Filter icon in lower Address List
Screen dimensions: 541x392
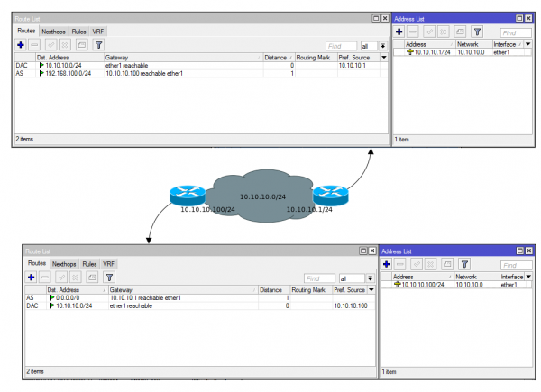tap(464, 264)
